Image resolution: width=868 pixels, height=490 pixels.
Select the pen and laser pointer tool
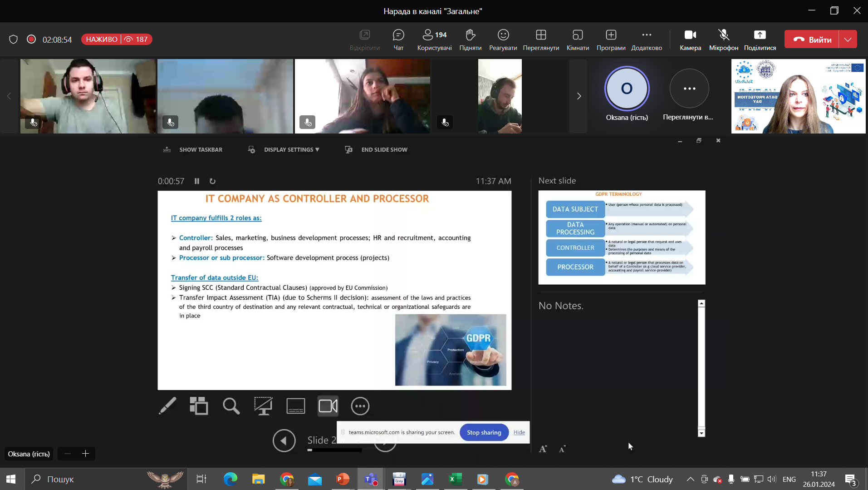point(167,406)
